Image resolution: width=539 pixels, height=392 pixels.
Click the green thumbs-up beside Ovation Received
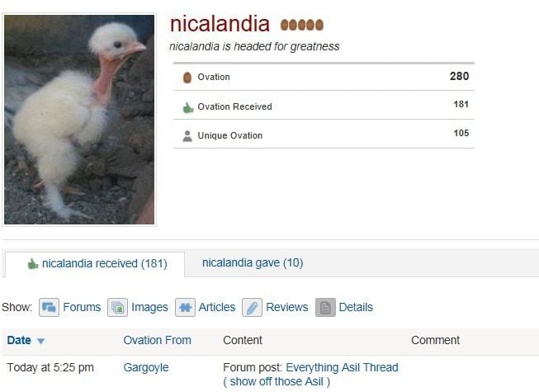(x=188, y=107)
